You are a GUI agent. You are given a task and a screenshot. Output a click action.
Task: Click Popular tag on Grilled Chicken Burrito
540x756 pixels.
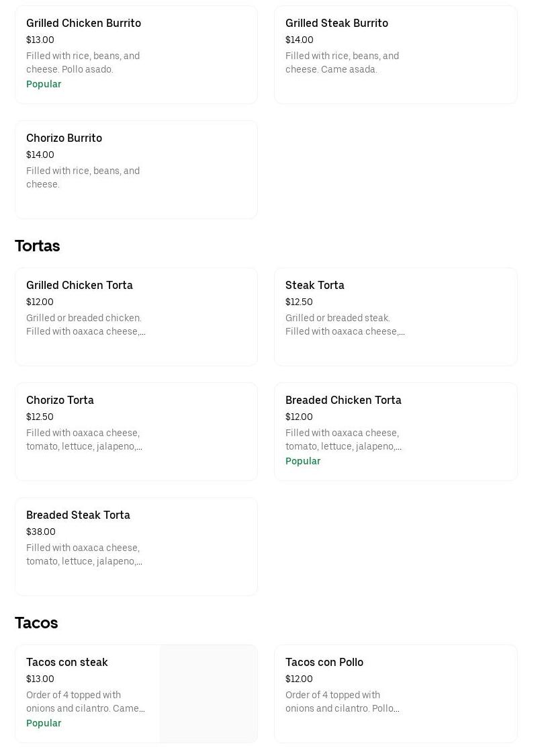44,84
